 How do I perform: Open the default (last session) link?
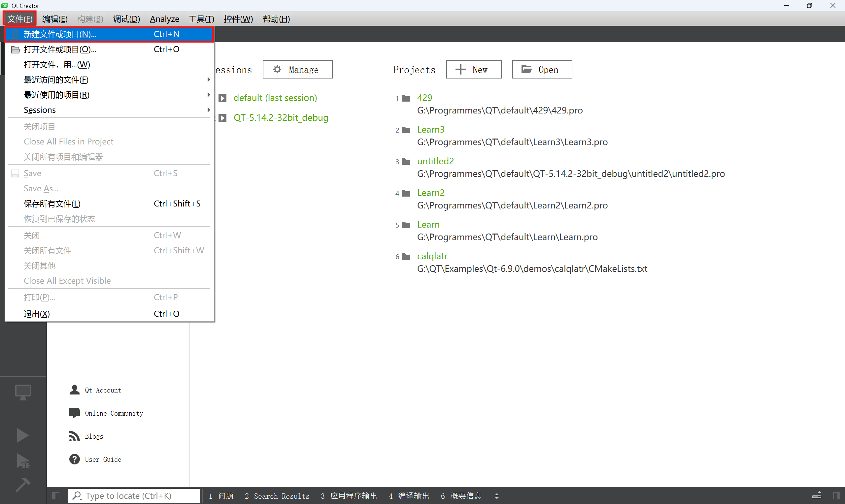click(x=275, y=98)
